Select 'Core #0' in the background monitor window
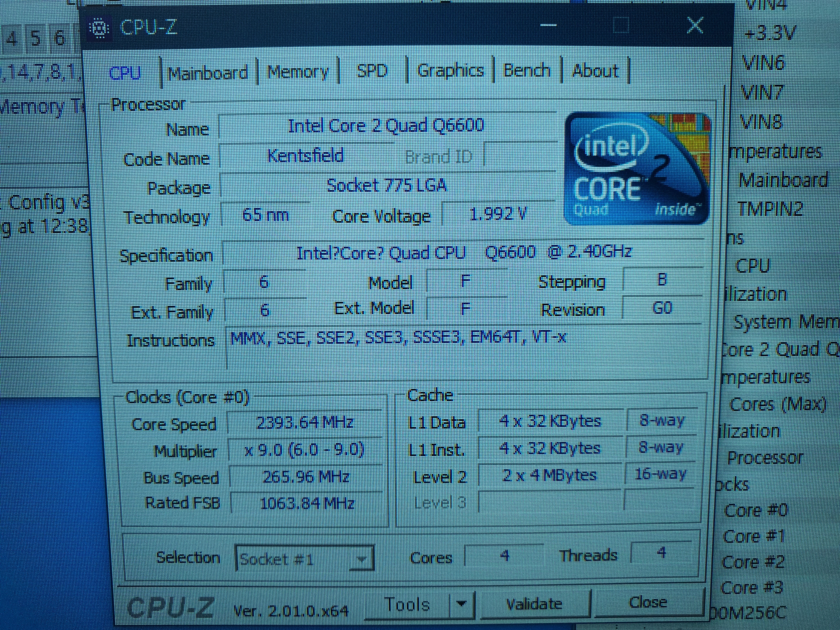Image resolution: width=840 pixels, height=630 pixels. click(x=756, y=510)
